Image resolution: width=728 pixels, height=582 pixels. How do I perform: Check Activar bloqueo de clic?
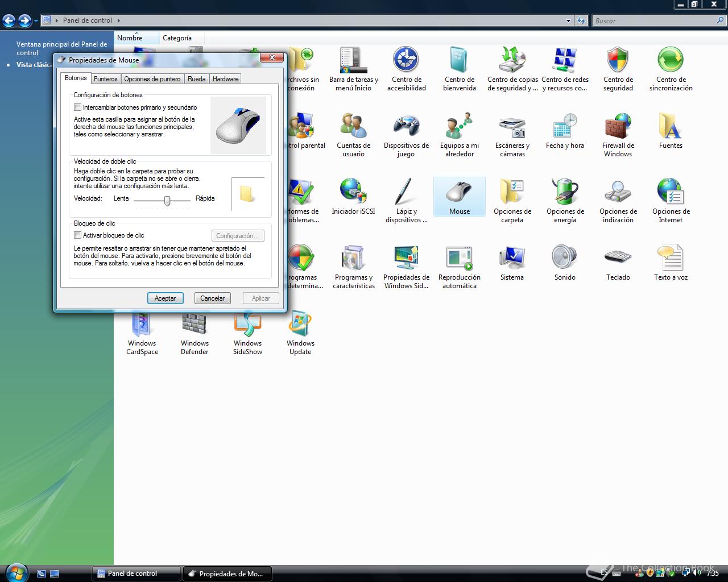(x=77, y=235)
